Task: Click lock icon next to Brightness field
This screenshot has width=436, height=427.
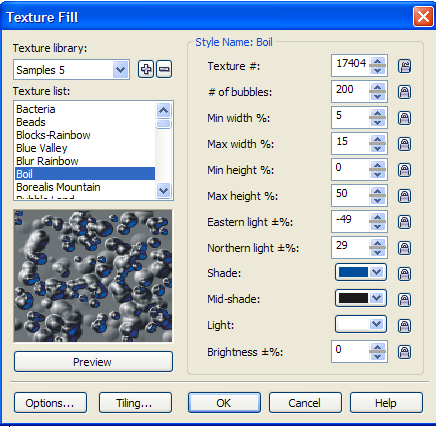Action: (x=404, y=352)
